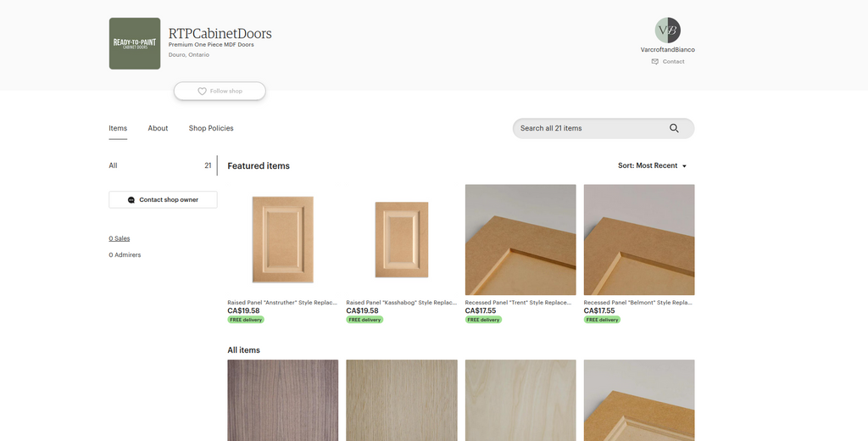Open the Shop Policies tab

click(211, 129)
